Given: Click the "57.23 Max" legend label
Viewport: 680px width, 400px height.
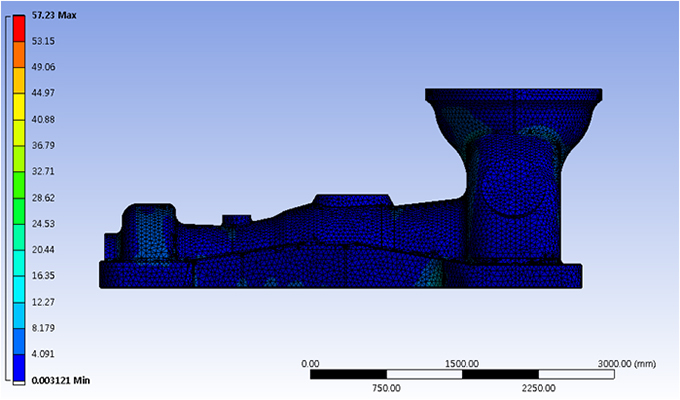Looking at the screenshot, I should (54, 15).
